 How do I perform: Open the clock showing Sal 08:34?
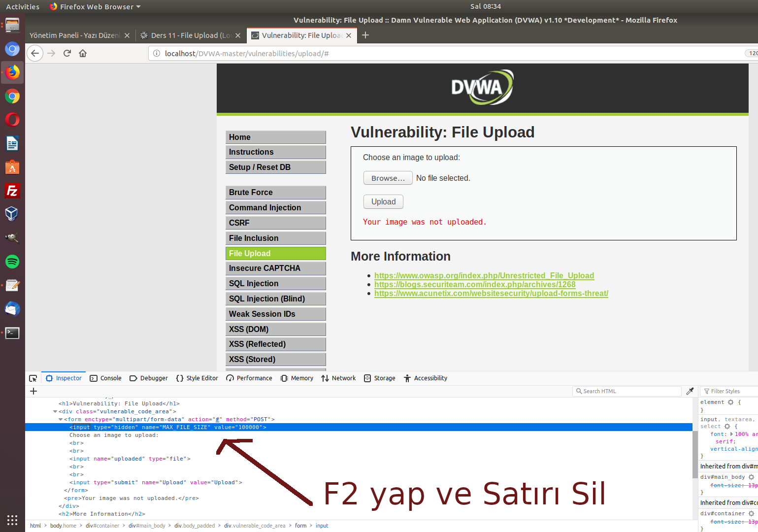(x=486, y=6)
